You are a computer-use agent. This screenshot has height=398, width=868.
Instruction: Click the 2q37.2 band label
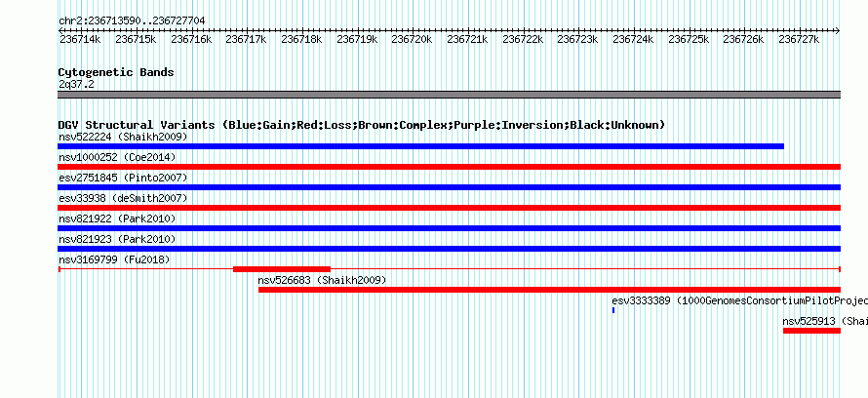76,84
